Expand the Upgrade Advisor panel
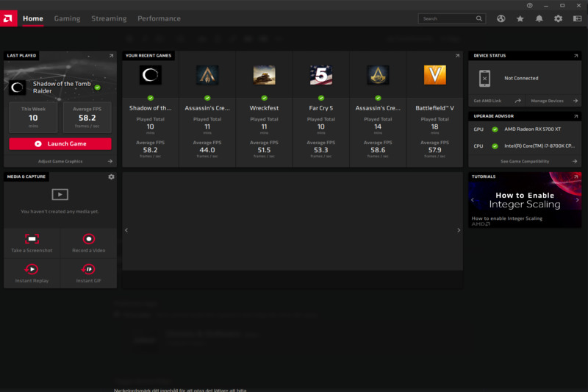Viewport: 588px width, 392px height. click(x=576, y=116)
